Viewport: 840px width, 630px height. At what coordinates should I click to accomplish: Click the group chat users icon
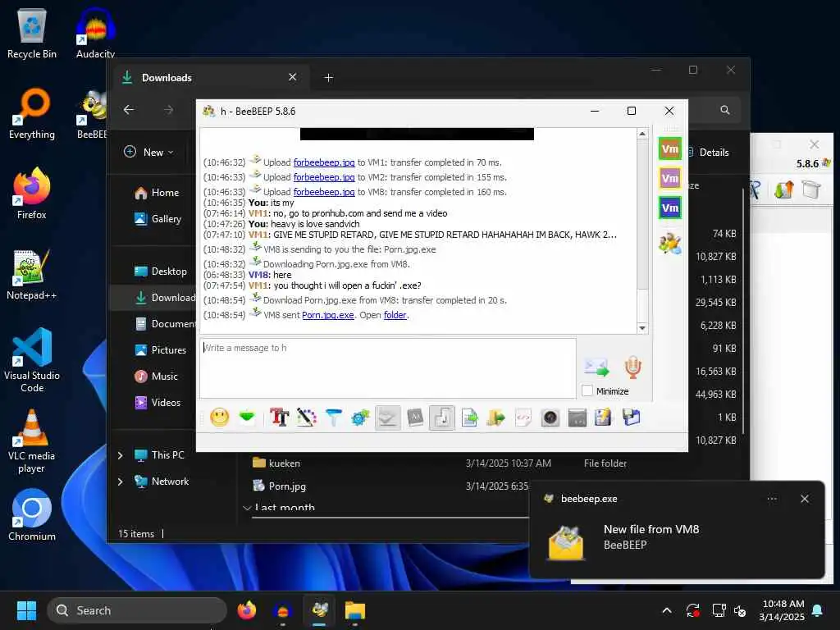(x=669, y=244)
